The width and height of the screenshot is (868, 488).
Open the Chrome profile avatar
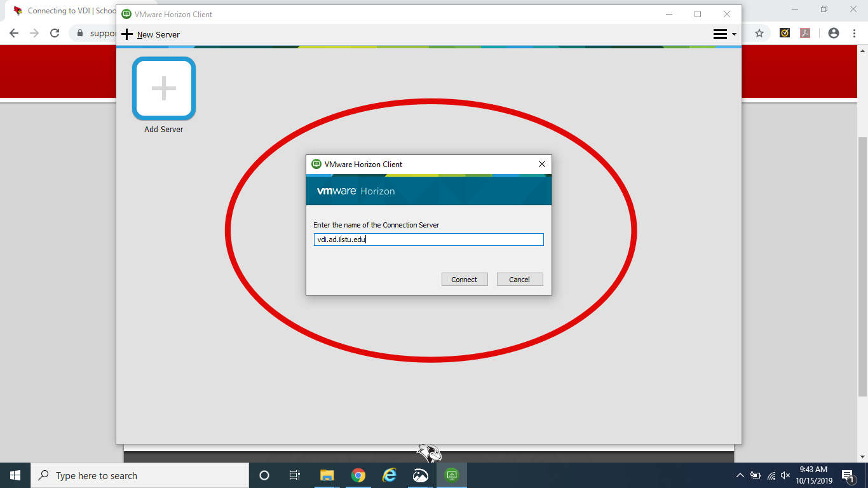pyautogui.click(x=834, y=33)
